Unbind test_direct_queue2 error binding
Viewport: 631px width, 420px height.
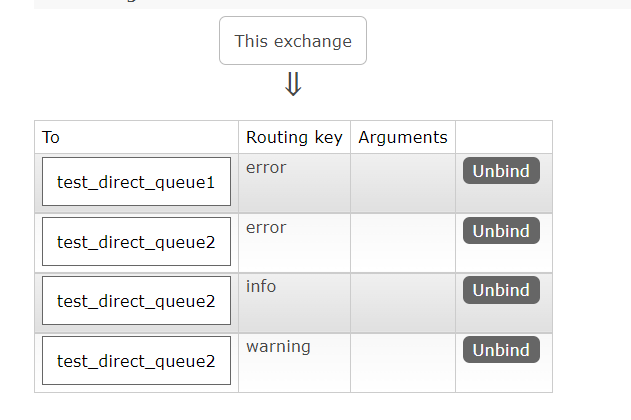point(501,231)
